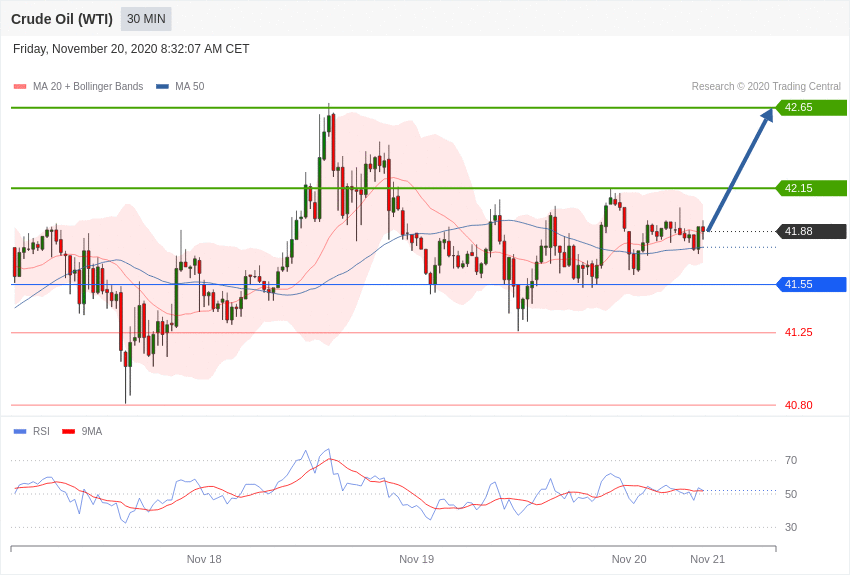Click the 41.25 red support label
This screenshot has width=850, height=576.
click(x=799, y=332)
